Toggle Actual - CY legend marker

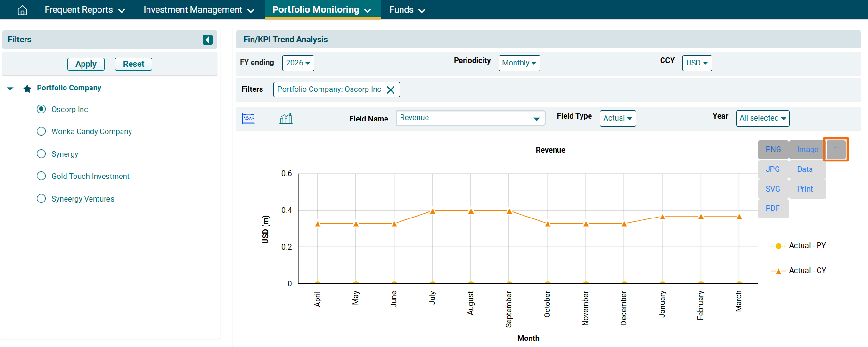click(x=778, y=271)
